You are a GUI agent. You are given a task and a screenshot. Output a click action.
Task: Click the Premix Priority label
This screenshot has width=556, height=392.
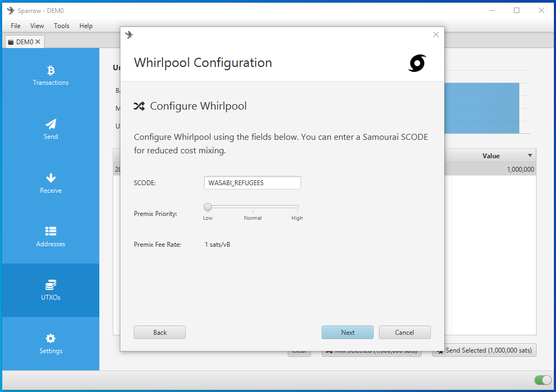pyautogui.click(x=155, y=214)
